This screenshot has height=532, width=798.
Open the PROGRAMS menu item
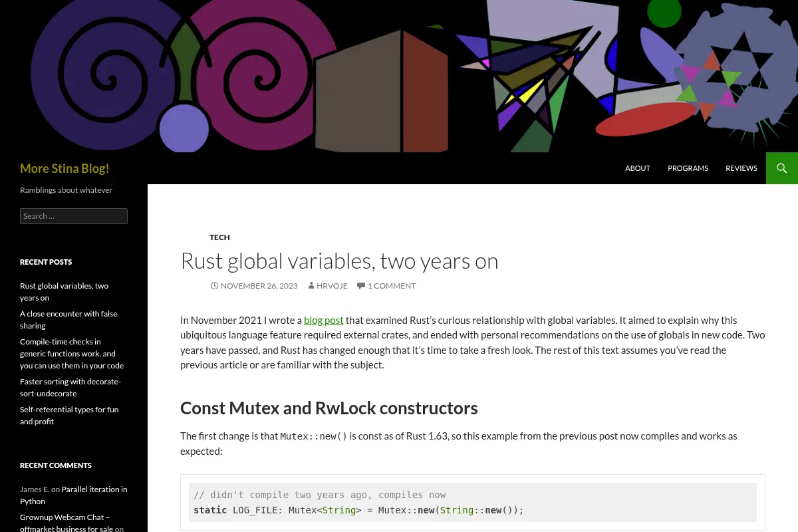688,168
